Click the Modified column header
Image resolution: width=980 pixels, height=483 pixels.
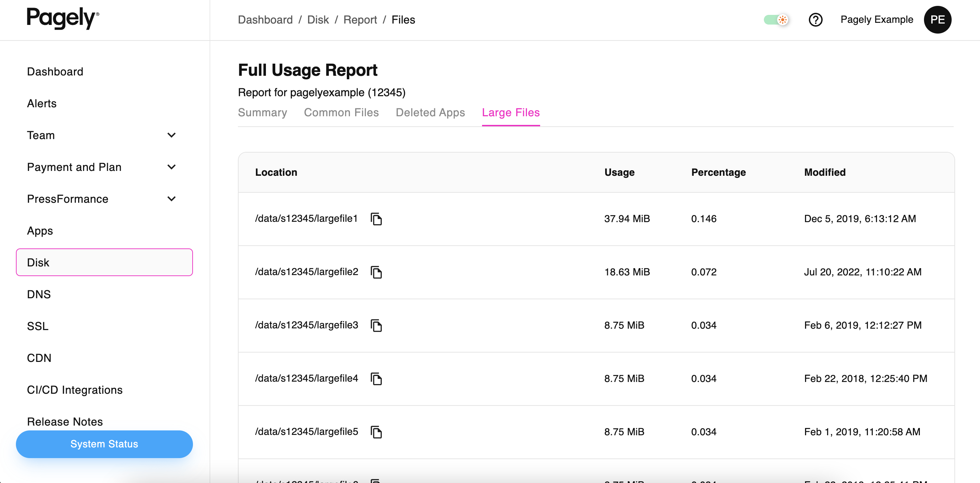825,172
